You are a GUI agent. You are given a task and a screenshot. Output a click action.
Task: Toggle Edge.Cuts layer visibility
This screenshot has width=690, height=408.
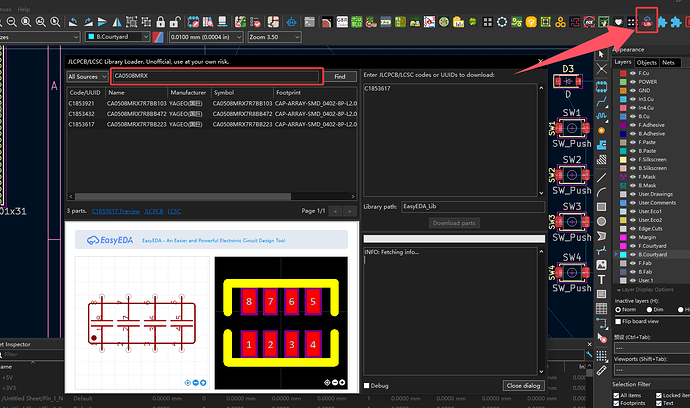(x=632, y=228)
